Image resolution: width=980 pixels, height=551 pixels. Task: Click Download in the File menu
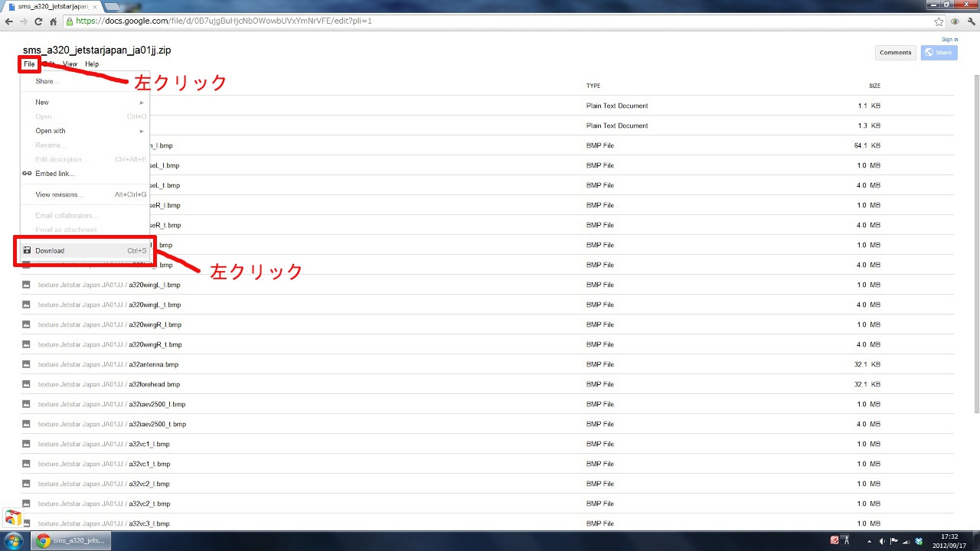click(x=85, y=251)
